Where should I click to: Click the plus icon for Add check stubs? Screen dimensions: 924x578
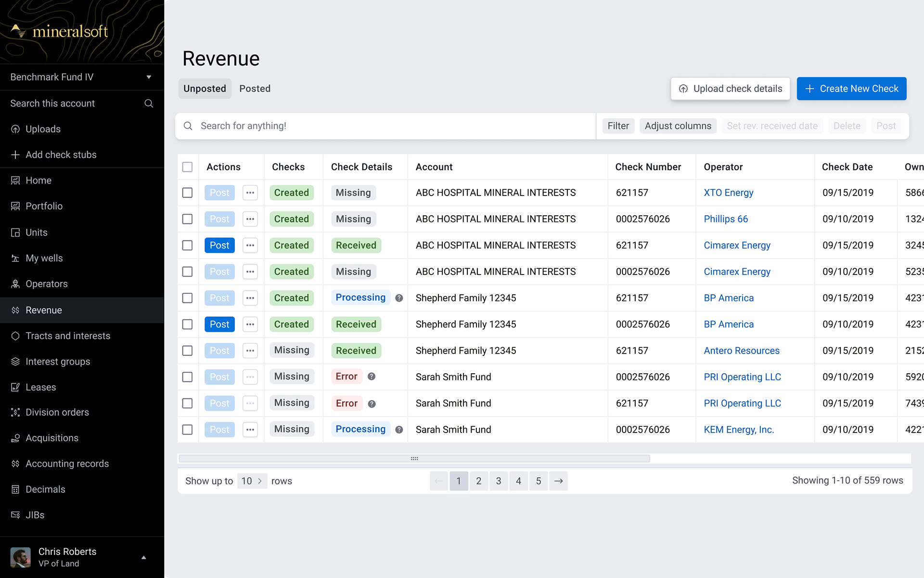click(15, 155)
